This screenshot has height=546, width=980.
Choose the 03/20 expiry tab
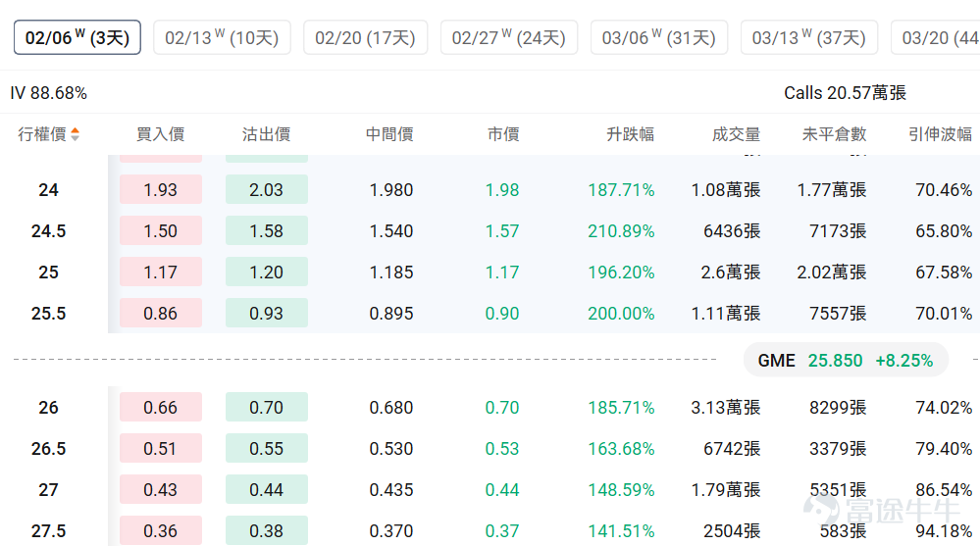click(x=936, y=37)
